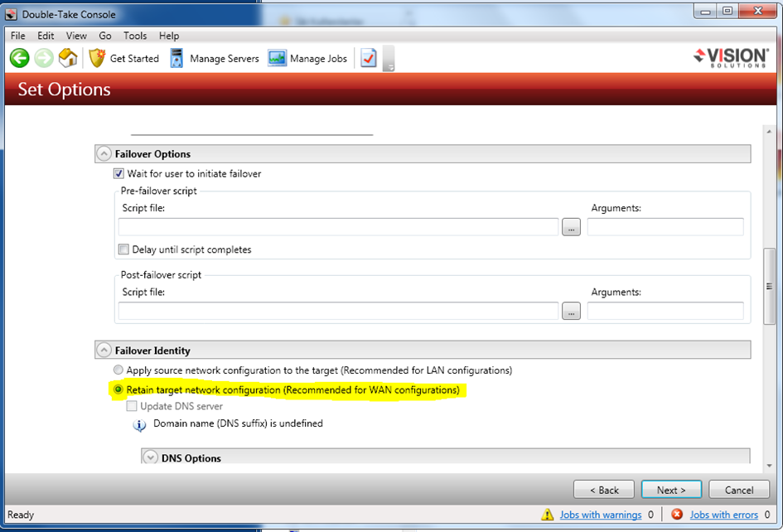The width and height of the screenshot is (783, 532).
Task: Click the Next > button
Action: [x=671, y=490]
